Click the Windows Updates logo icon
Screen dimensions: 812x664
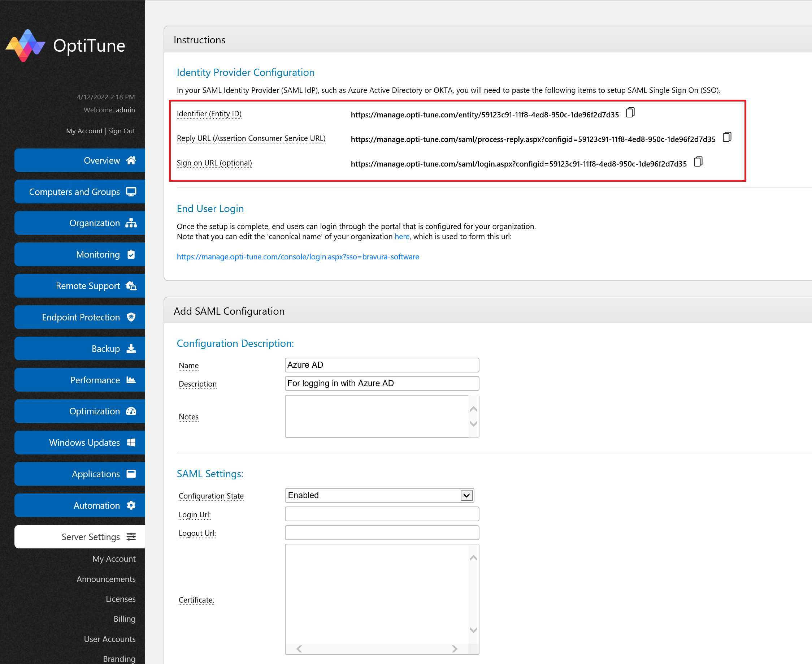click(x=131, y=443)
